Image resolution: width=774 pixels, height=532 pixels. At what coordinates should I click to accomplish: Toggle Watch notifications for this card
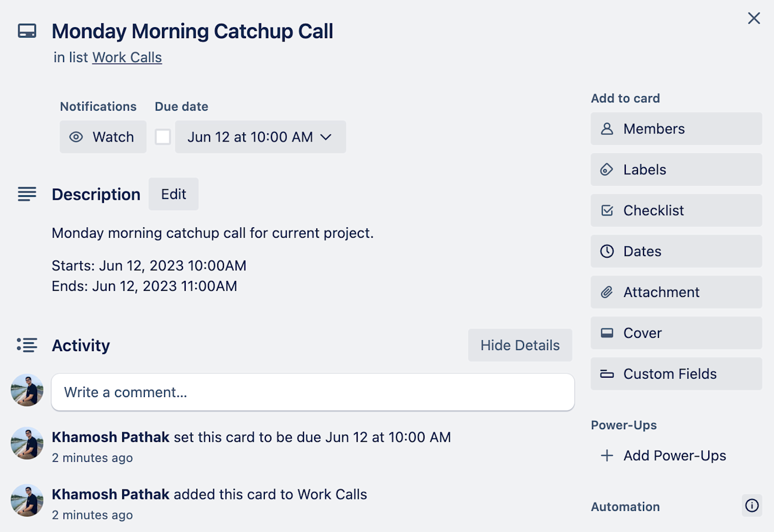click(x=103, y=137)
